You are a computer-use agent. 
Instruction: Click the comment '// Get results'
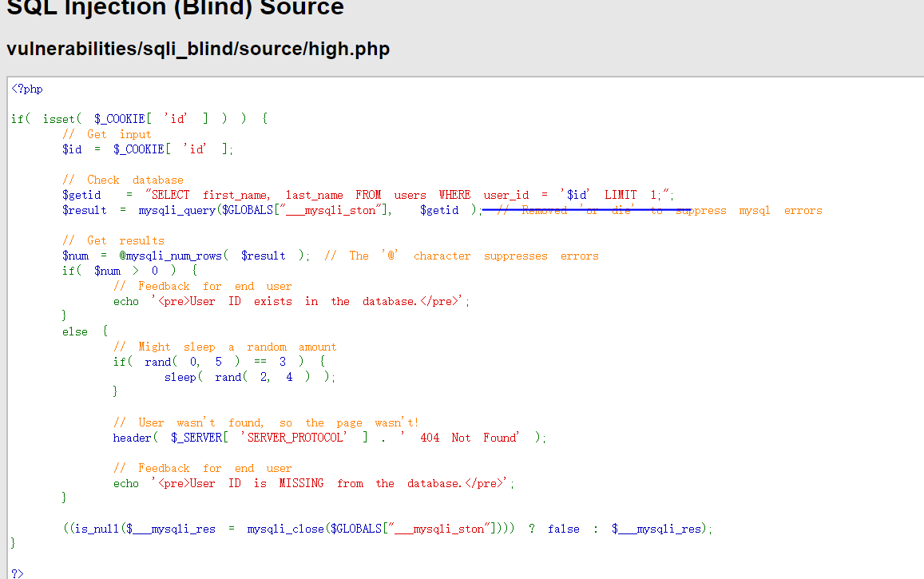point(113,240)
